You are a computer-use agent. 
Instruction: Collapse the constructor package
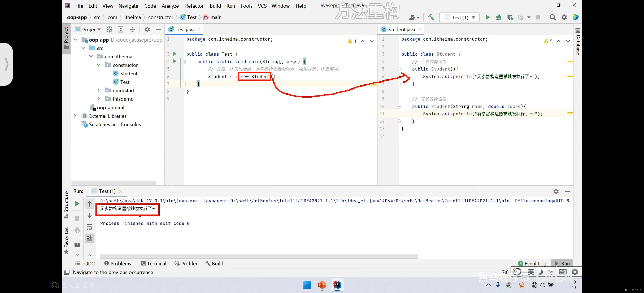(99, 65)
